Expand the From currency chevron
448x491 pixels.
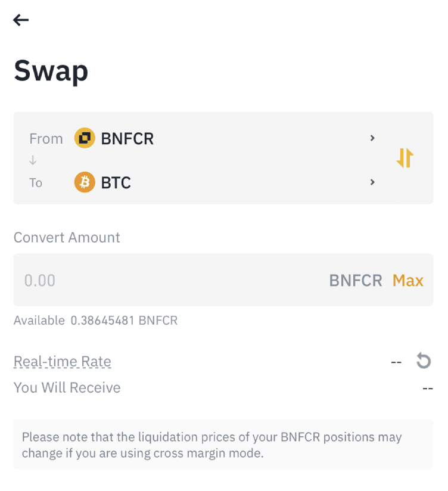click(372, 138)
